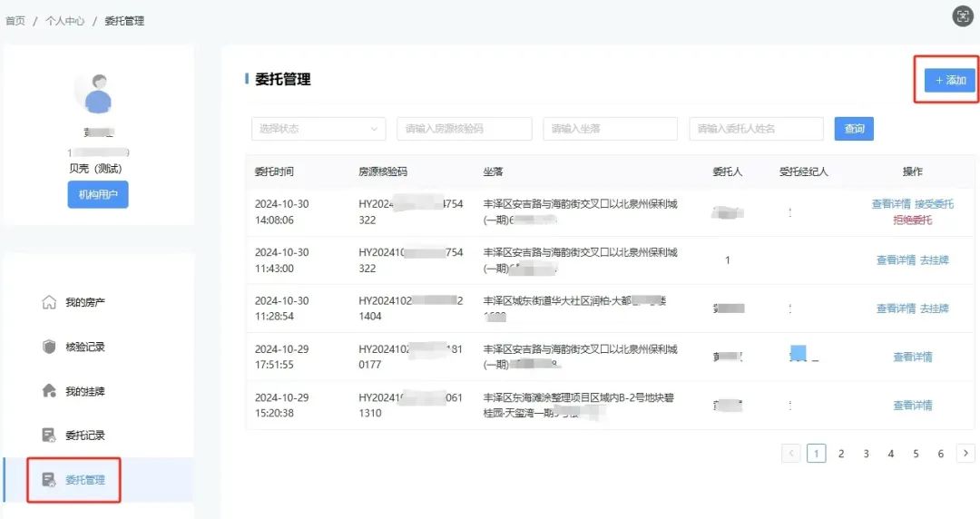This screenshot has width=980, height=519.
Task: Click 接受委托 in the first row
Action: [934, 204]
